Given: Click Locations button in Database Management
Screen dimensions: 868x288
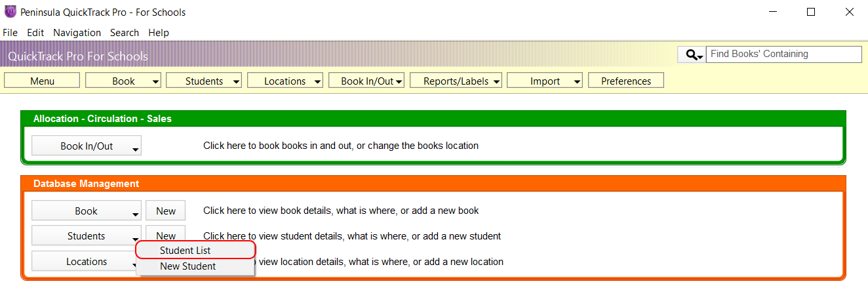Looking at the screenshot, I should (87, 261).
